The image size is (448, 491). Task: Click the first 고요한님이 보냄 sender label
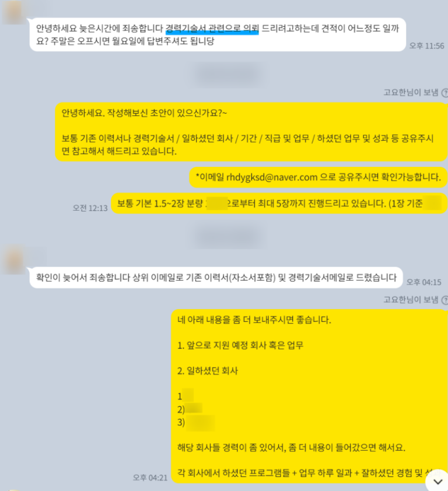[411, 92]
